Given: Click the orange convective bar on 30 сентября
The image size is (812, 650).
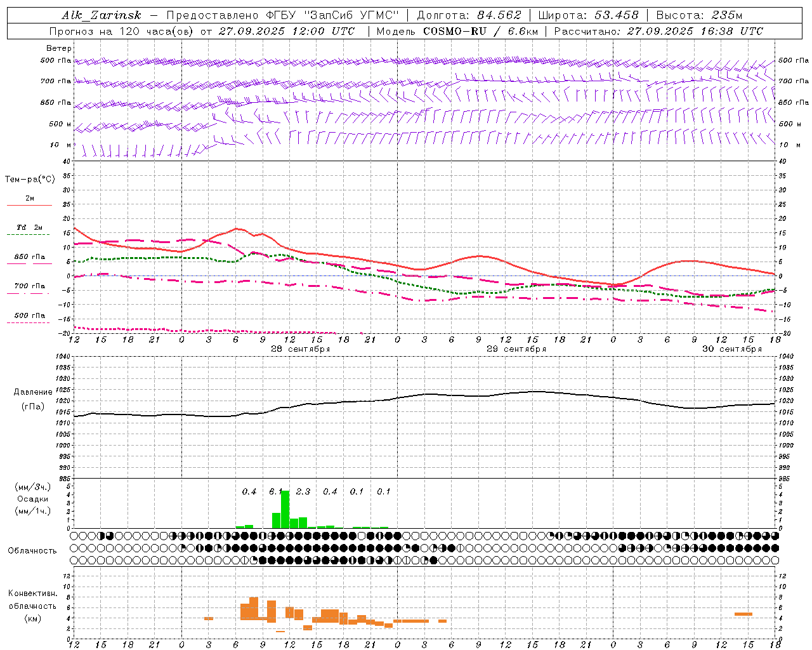Looking at the screenshot, I should tap(743, 614).
